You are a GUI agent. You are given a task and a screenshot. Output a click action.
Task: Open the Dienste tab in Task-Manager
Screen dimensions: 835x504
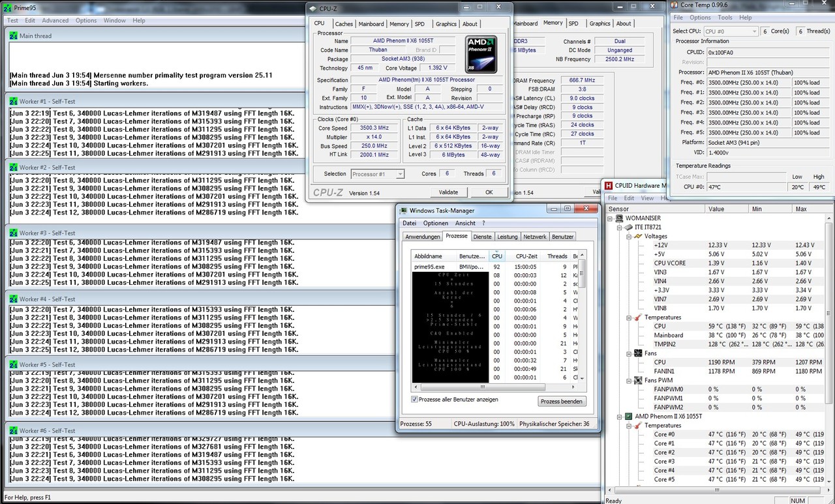483,237
